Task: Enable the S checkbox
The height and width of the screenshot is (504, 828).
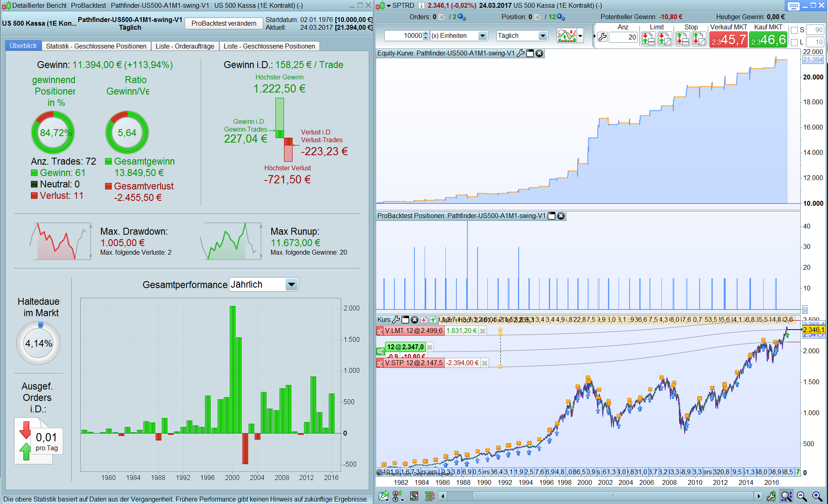Action: (x=794, y=30)
